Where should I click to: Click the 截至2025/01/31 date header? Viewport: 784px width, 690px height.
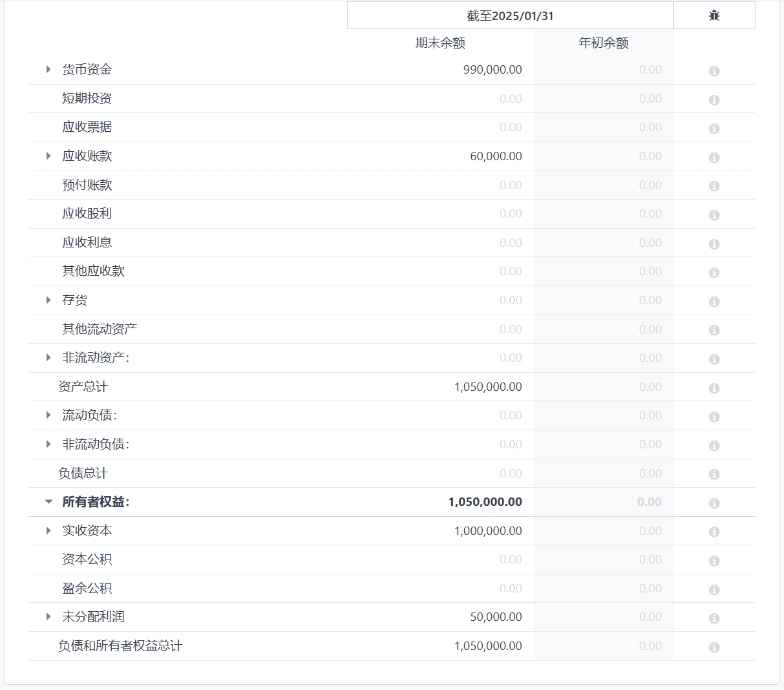pyautogui.click(x=510, y=16)
